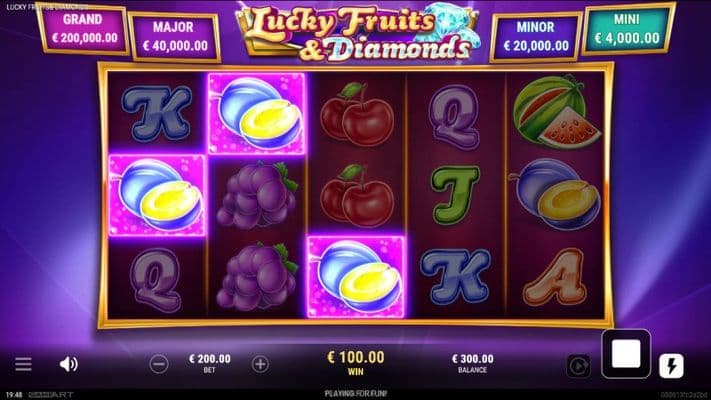This screenshot has width=711, height=400.
Task: Select the GRAND jackpot panel
Action: click(83, 29)
